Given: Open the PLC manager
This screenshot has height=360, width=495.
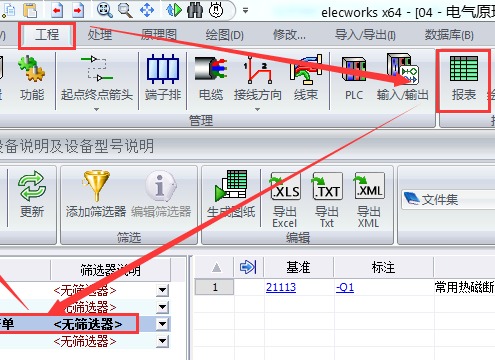Looking at the screenshot, I should pos(354,79).
